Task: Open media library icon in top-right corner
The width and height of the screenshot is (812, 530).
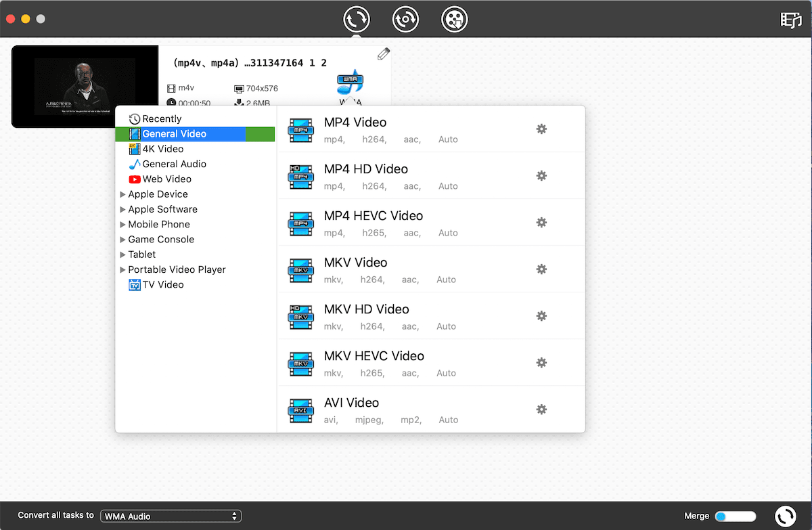Action: point(790,20)
